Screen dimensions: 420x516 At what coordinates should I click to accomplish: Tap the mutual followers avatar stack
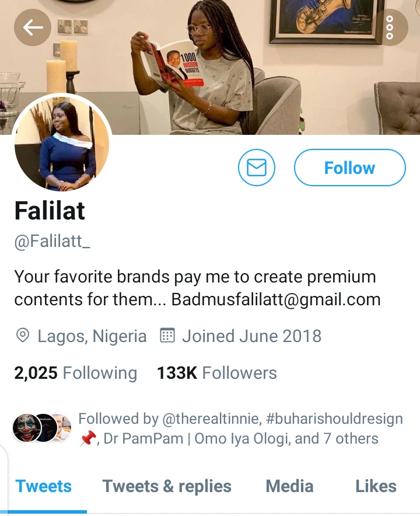(x=42, y=428)
